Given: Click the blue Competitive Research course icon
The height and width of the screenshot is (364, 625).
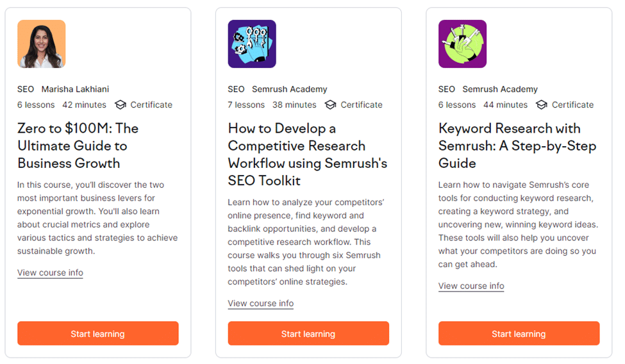Looking at the screenshot, I should [x=252, y=44].
